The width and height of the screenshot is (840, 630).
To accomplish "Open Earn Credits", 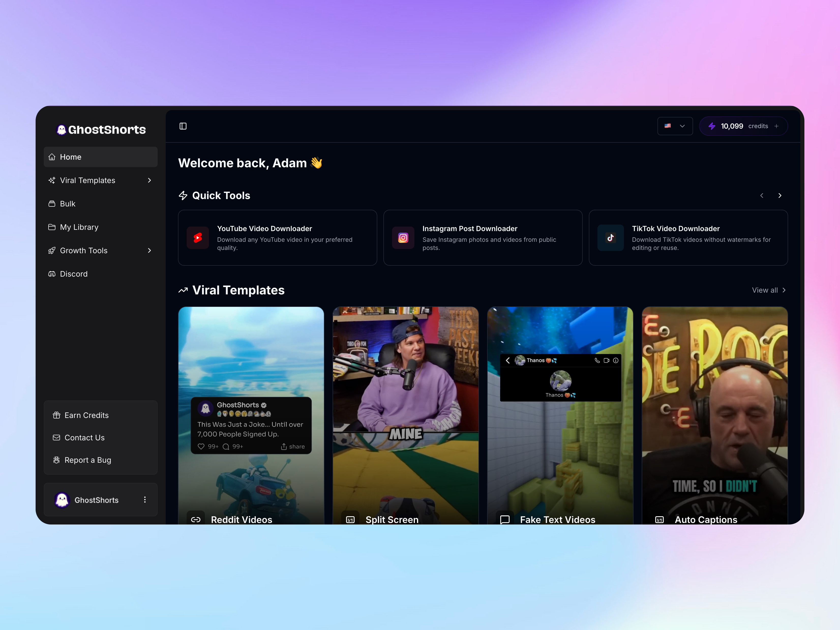I will coord(86,415).
